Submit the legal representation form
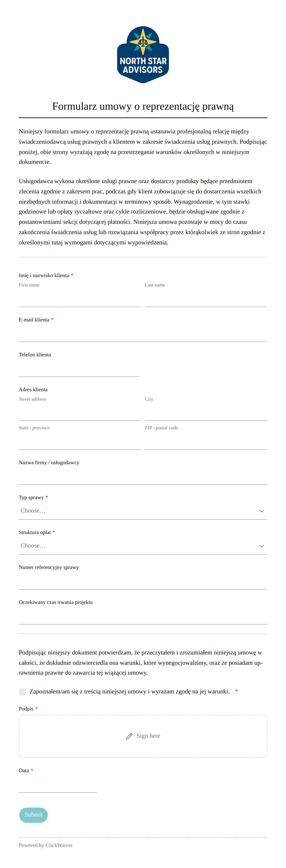The image size is (286, 868). [x=33, y=815]
